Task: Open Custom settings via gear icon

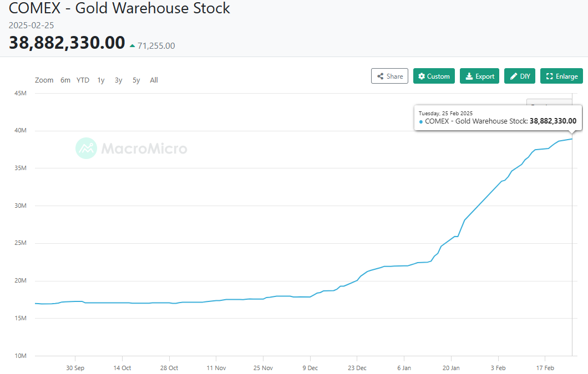Action: click(x=422, y=76)
